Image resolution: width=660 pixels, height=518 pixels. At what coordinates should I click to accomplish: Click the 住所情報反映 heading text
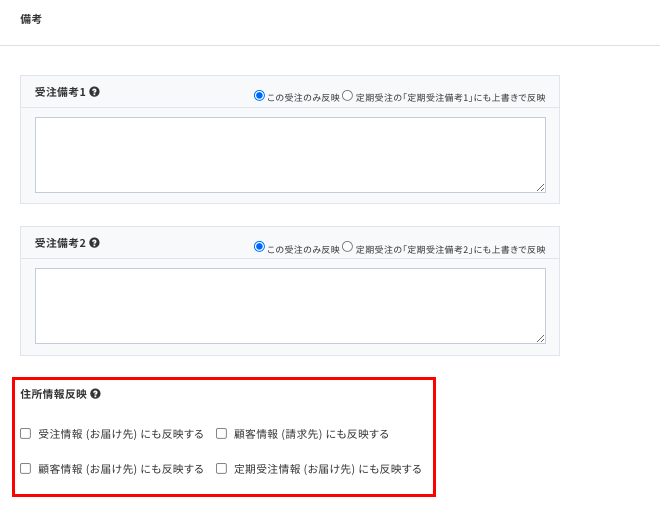click(x=53, y=394)
